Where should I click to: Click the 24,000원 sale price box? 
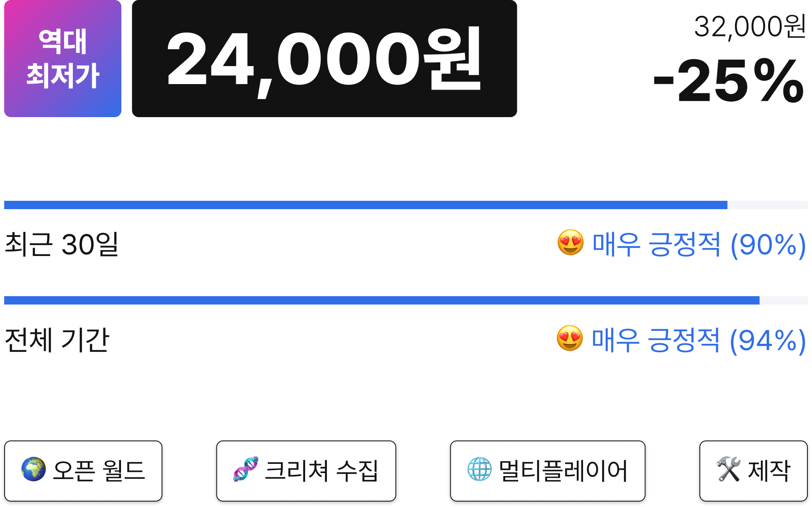324,59
